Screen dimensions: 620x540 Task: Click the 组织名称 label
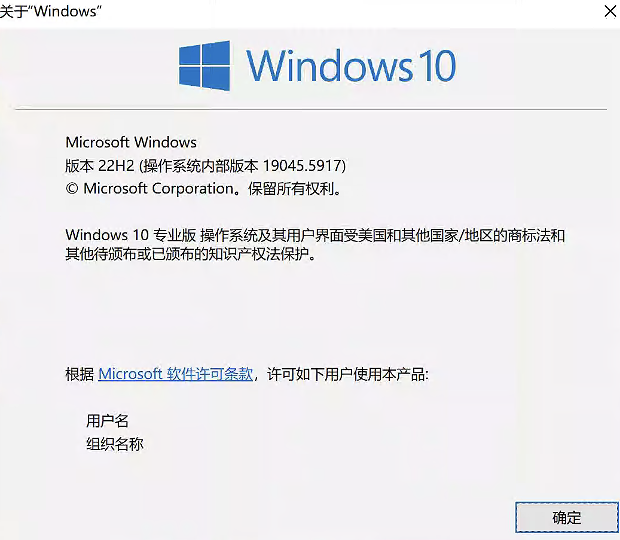tap(115, 444)
